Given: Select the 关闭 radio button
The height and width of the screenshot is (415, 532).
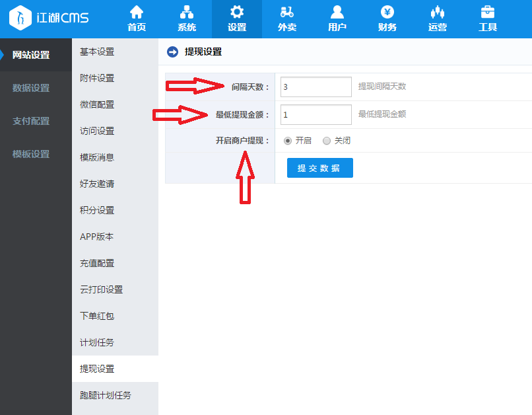Looking at the screenshot, I should click(327, 141).
